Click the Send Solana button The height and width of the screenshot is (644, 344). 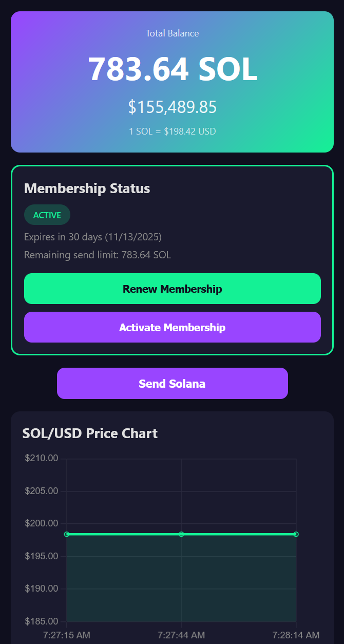pyautogui.click(x=172, y=383)
